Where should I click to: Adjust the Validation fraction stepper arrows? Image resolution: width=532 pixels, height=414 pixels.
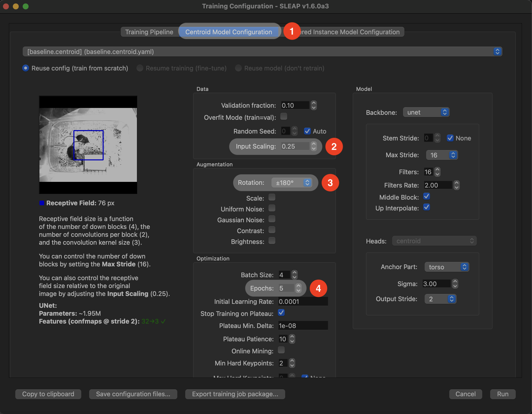tap(314, 105)
